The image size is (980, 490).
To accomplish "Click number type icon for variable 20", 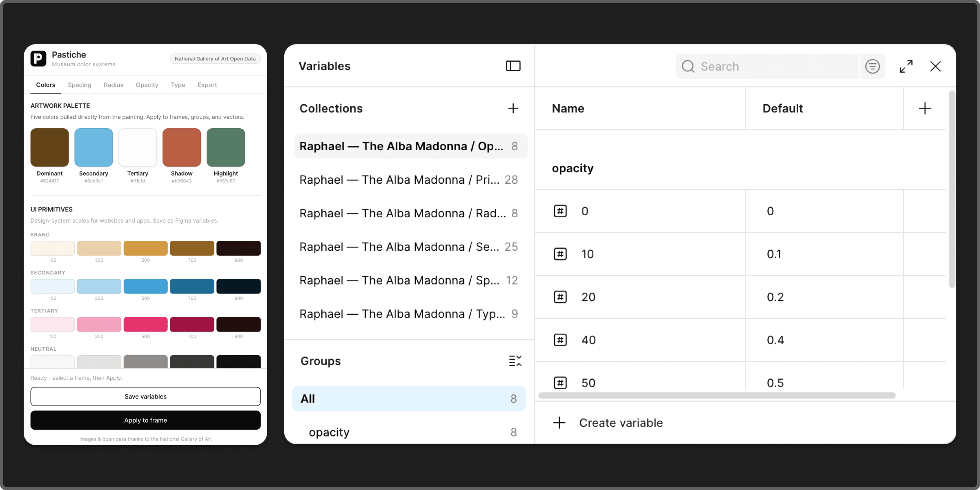I will pyautogui.click(x=560, y=297).
